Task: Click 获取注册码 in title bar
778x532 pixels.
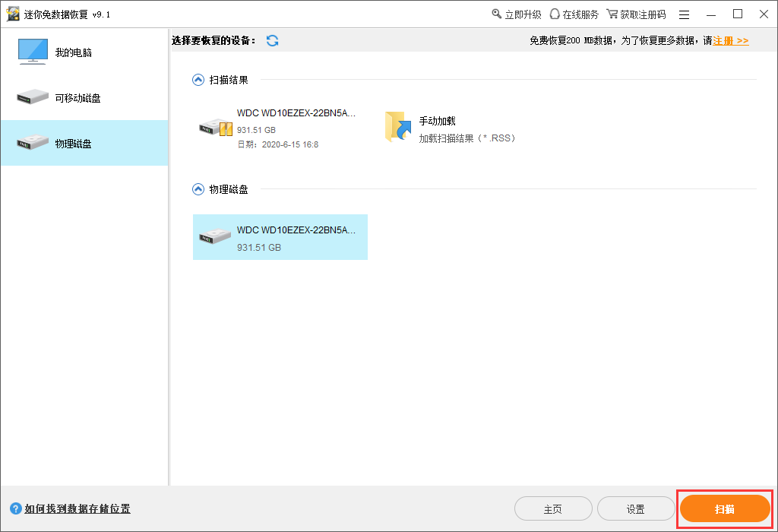Action: click(x=643, y=15)
